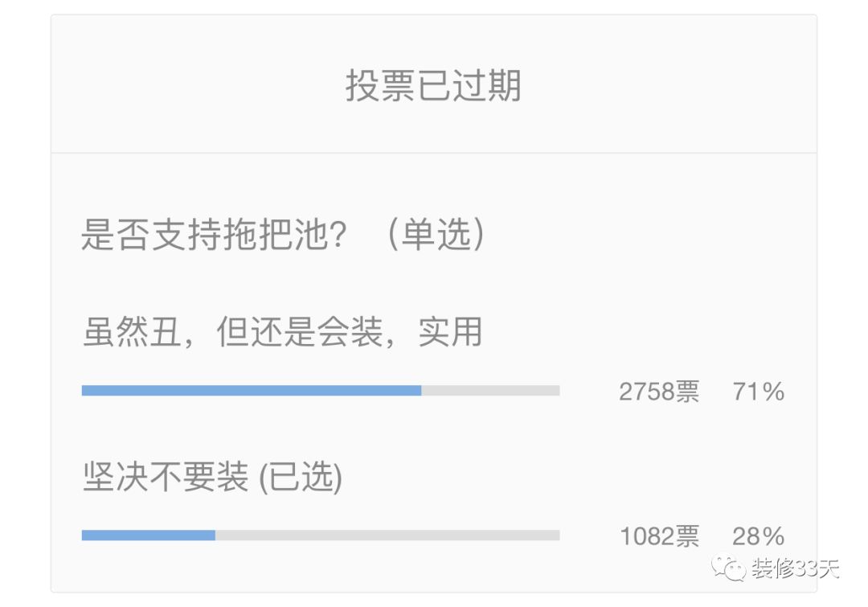Click the divider line below the header
868x607 pixels.
click(434, 153)
